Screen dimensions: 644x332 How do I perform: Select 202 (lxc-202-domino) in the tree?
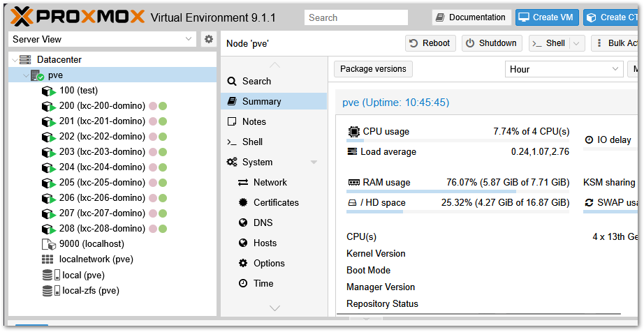click(112, 137)
